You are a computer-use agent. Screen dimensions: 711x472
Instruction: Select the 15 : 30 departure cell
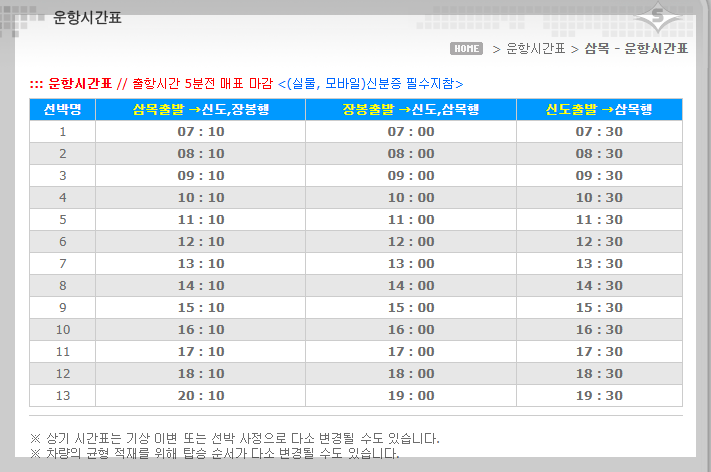tap(599, 307)
